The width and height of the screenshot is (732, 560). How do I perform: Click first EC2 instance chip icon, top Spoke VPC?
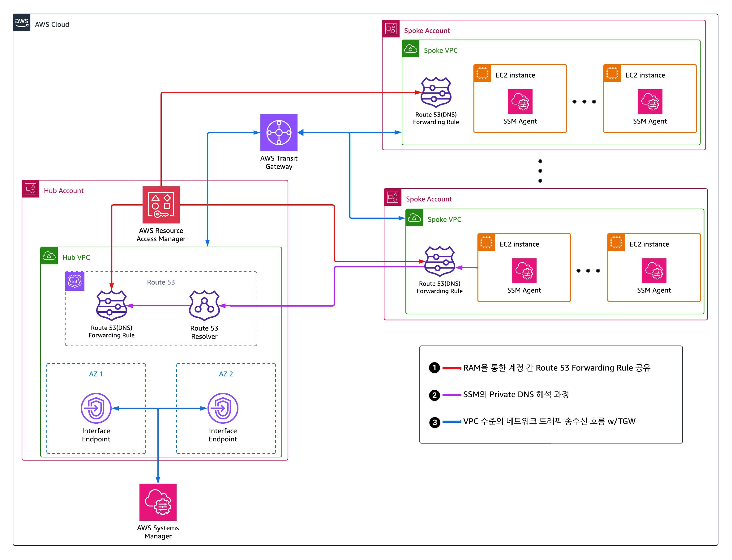click(482, 73)
